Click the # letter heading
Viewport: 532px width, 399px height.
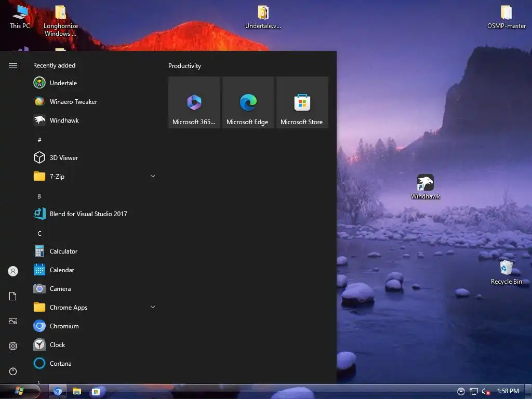[x=39, y=139]
